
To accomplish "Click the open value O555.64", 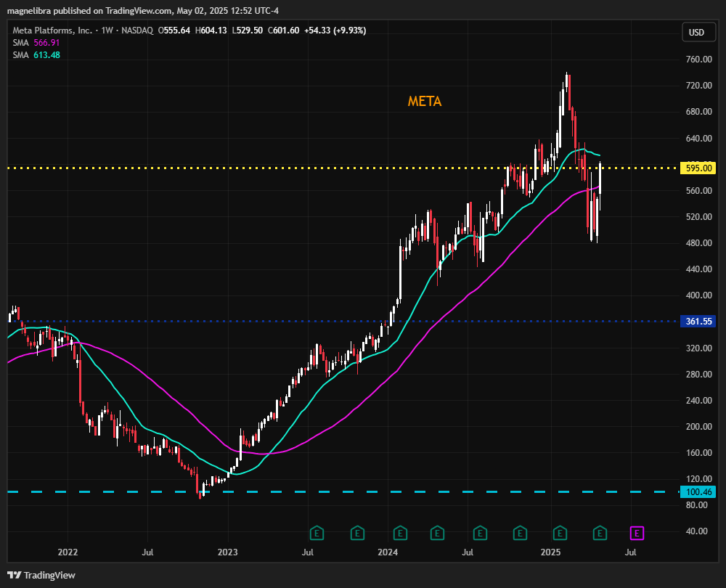I will (174, 30).
